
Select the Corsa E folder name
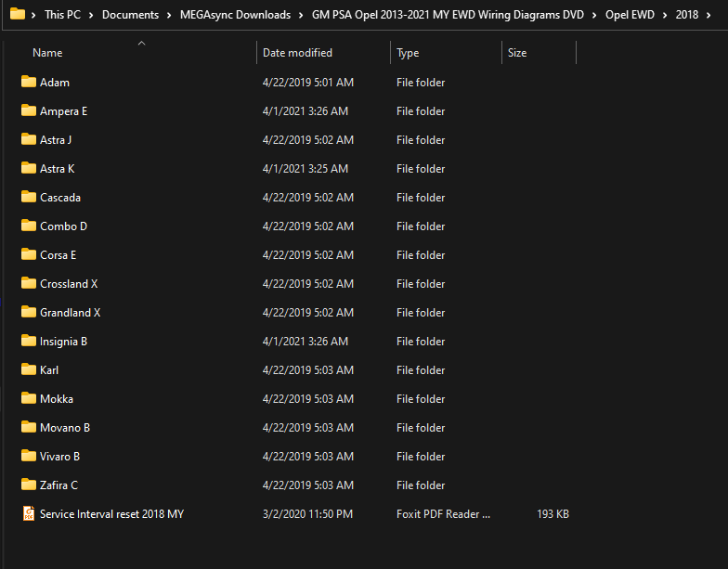58,254
